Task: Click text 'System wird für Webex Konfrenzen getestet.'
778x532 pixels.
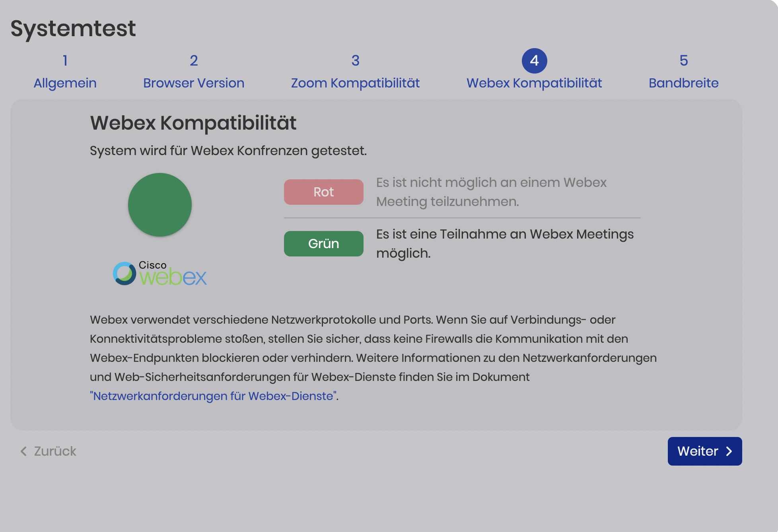Action: [228, 151]
